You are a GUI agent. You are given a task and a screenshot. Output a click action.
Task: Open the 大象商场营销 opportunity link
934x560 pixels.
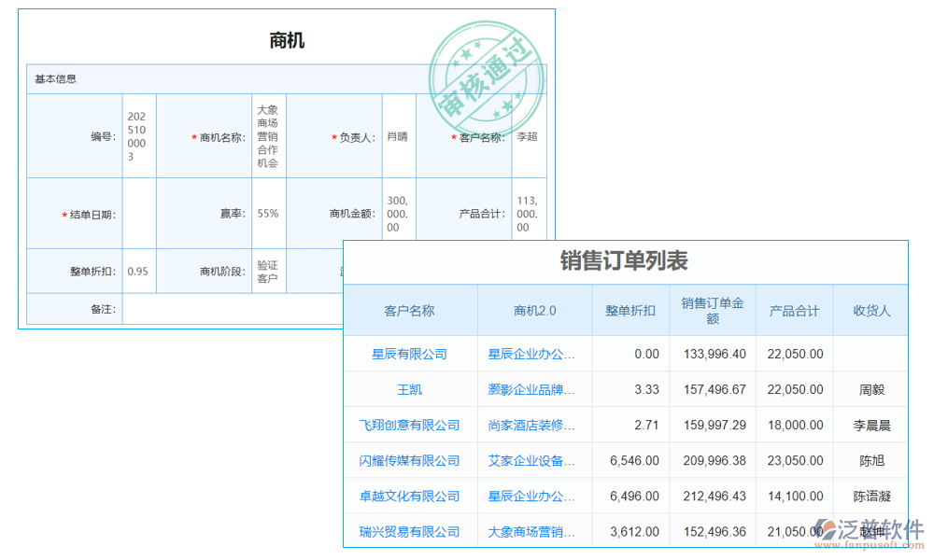point(534,531)
